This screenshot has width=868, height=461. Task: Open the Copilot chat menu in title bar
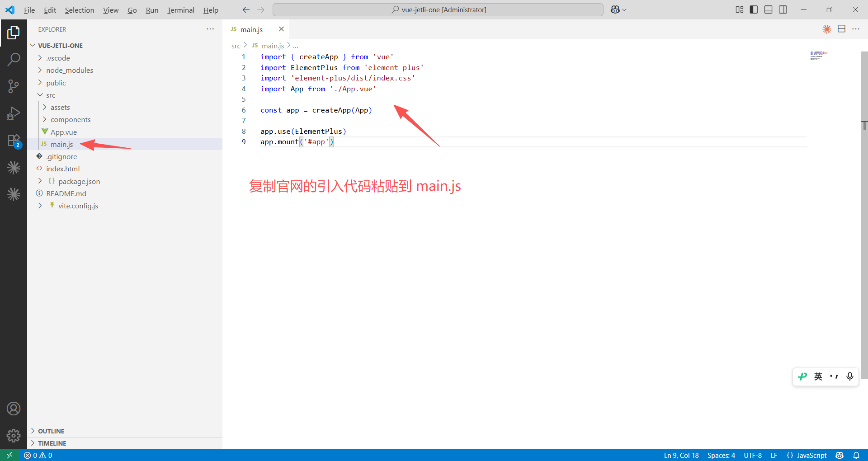[x=618, y=9]
